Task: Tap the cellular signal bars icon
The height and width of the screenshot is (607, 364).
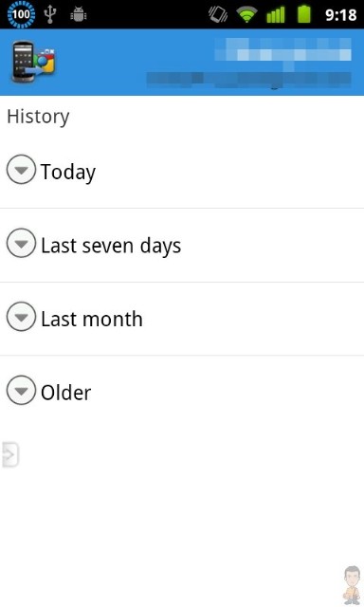Action: pyautogui.click(x=276, y=15)
